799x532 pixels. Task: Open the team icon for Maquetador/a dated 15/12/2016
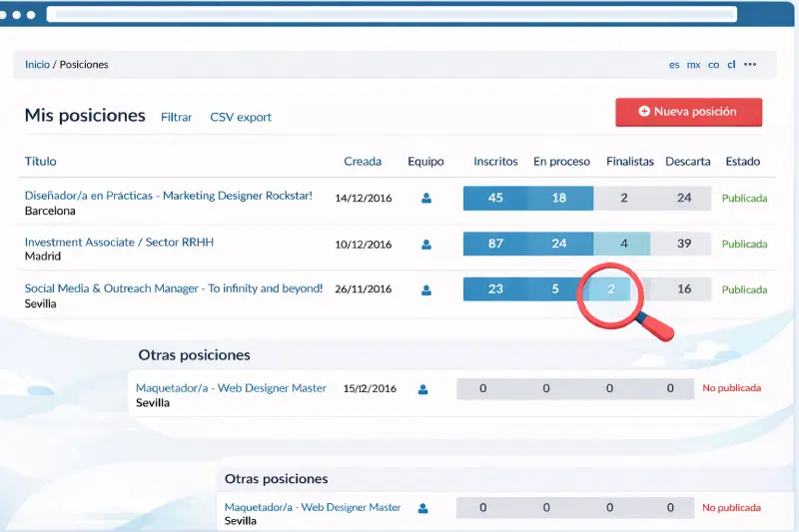(422, 389)
